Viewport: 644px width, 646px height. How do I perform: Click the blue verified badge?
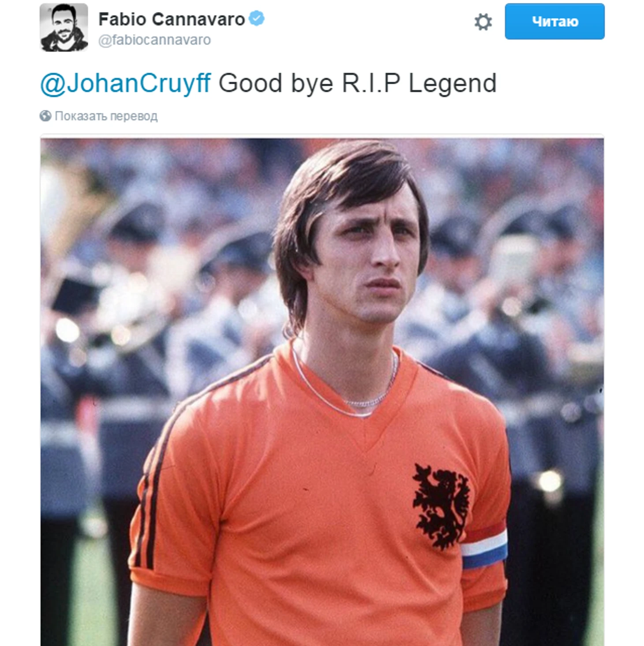(257, 19)
